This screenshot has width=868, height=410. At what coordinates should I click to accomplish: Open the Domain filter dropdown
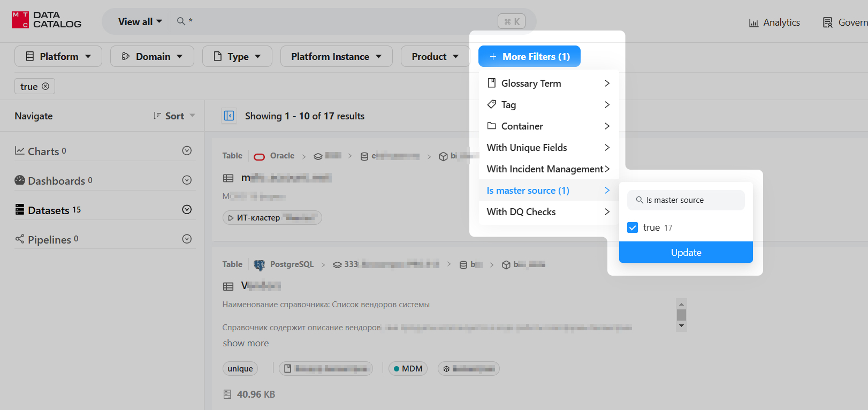pyautogui.click(x=152, y=56)
